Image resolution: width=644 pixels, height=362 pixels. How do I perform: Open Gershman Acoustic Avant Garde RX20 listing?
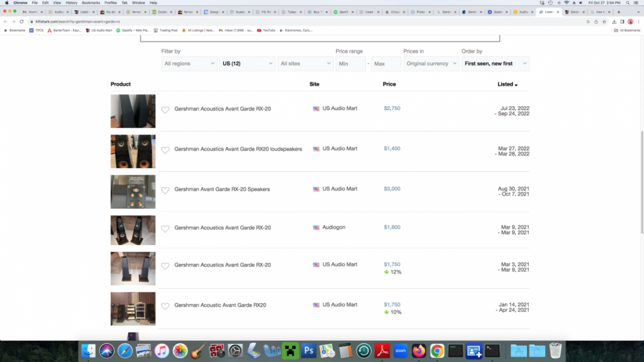click(x=220, y=305)
